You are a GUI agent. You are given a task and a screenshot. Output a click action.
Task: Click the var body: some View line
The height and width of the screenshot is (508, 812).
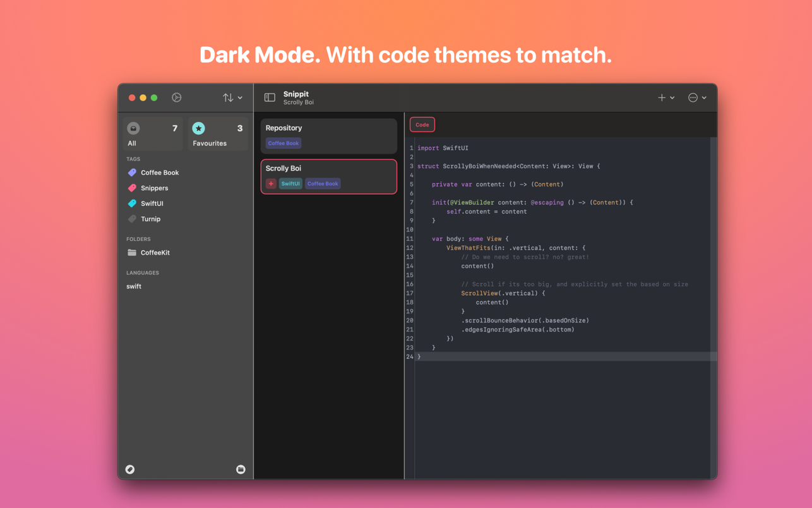pos(470,239)
